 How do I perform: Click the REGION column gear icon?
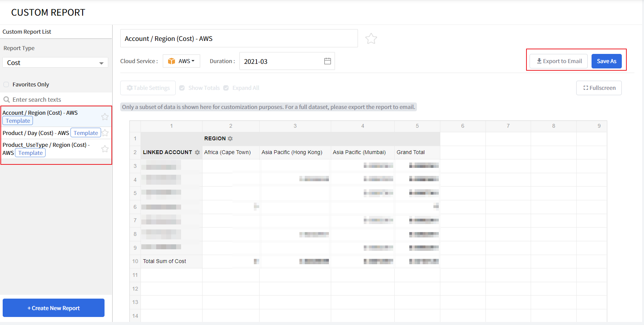[230, 138]
